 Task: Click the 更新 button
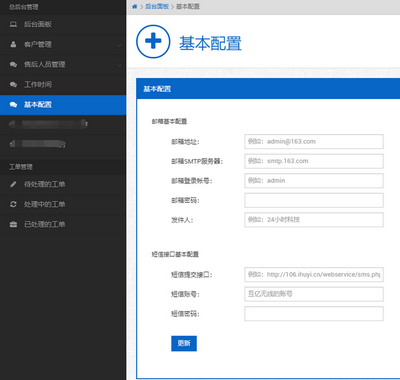point(184,343)
